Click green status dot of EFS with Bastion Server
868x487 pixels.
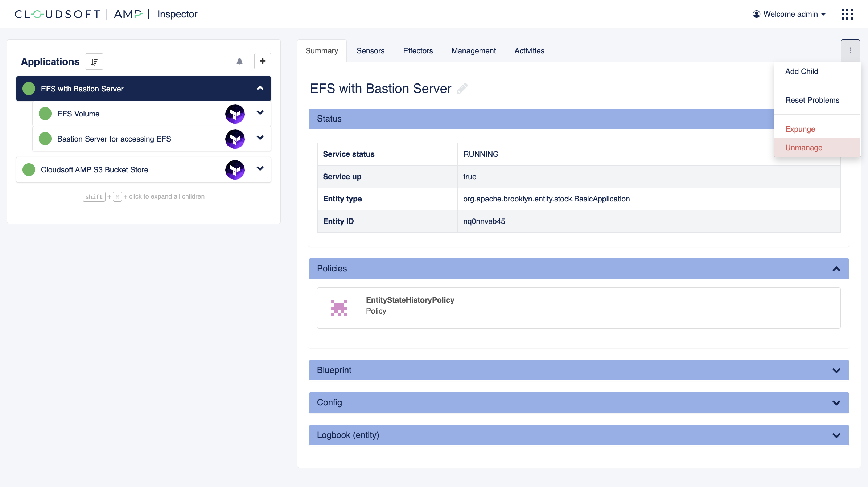pyautogui.click(x=29, y=89)
